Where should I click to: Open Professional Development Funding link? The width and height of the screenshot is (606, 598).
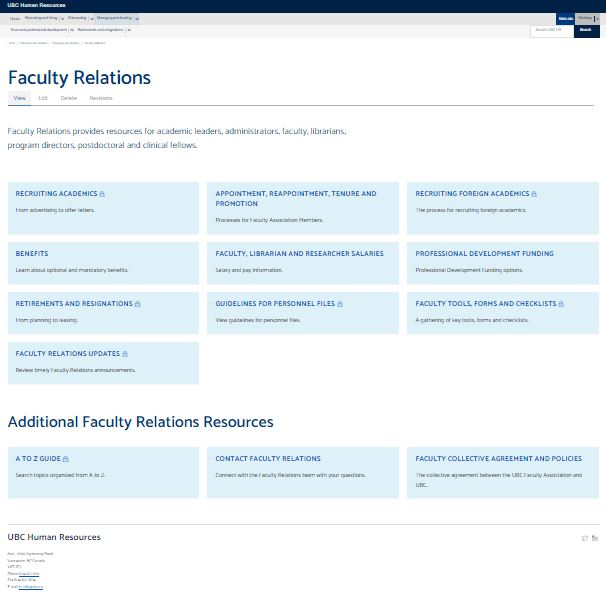484,254
